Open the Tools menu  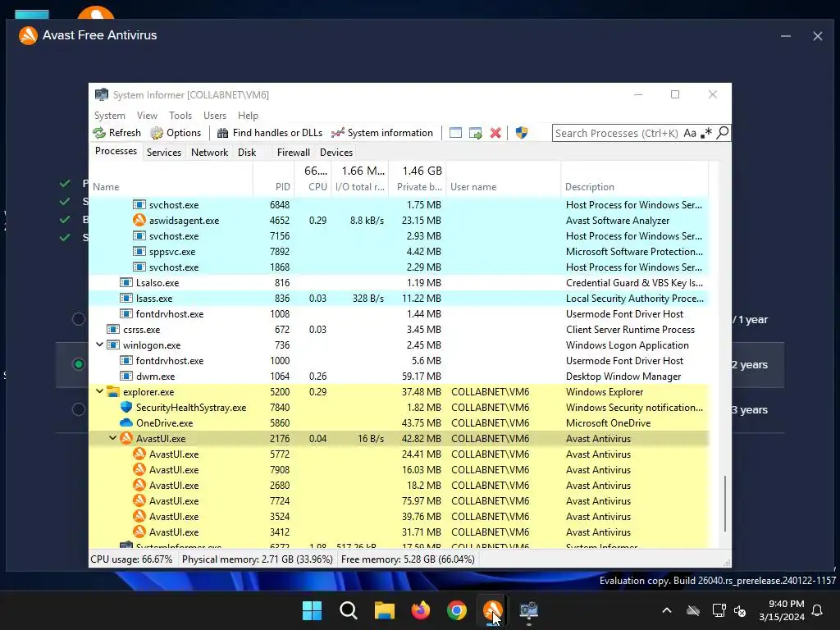click(x=180, y=116)
